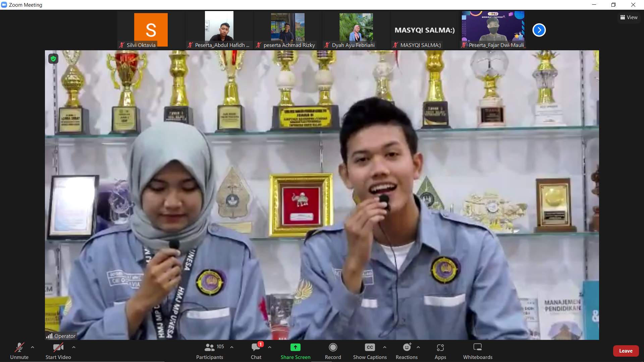This screenshot has width=644, height=362.
Task: Open the View layout menu
Action: pyautogui.click(x=629, y=17)
